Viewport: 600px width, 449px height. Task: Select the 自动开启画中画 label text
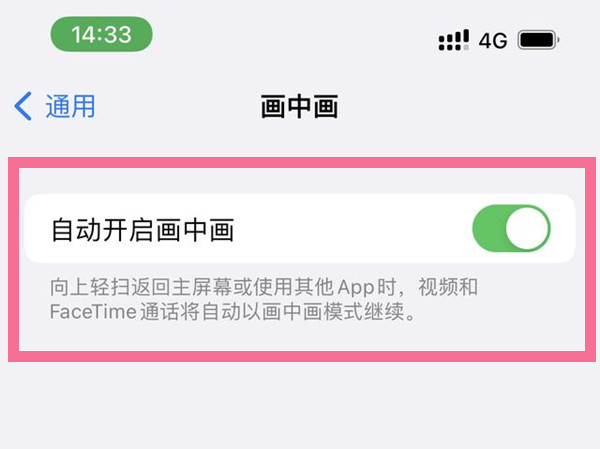pyautogui.click(x=142, y=230)
